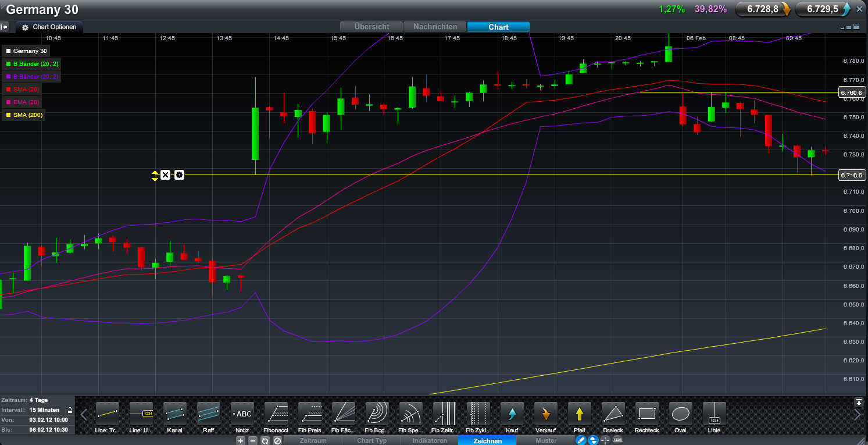The image size is (868, 445).
Task: Select the Pfeil arrow tool
Action: [x=580, y=417]
